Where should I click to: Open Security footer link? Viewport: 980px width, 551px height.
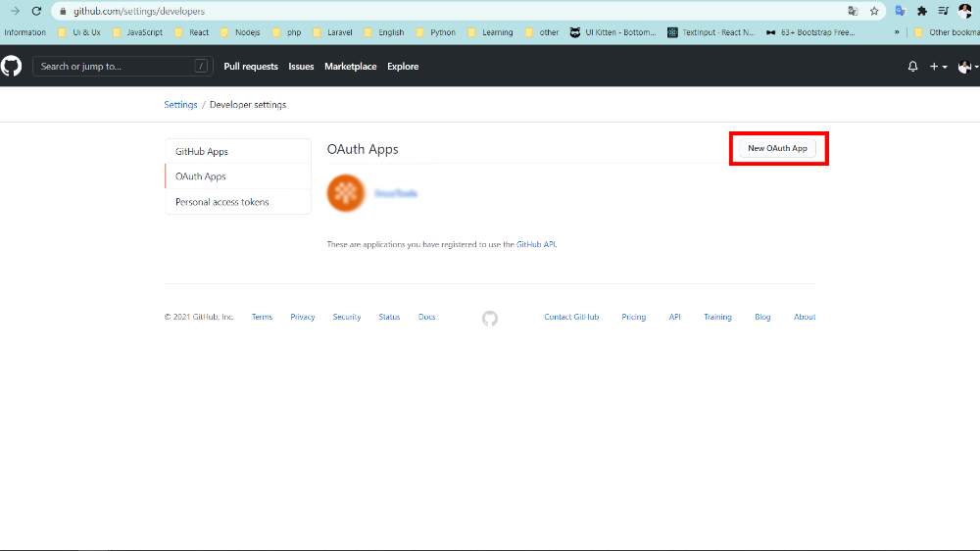[x=347, y=317]
